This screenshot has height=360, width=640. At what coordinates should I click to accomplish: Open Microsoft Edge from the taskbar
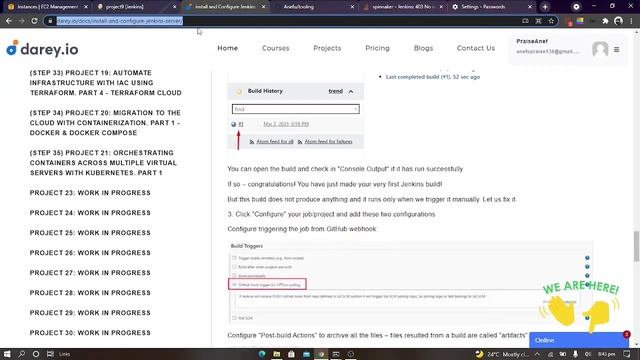(262, 354)
